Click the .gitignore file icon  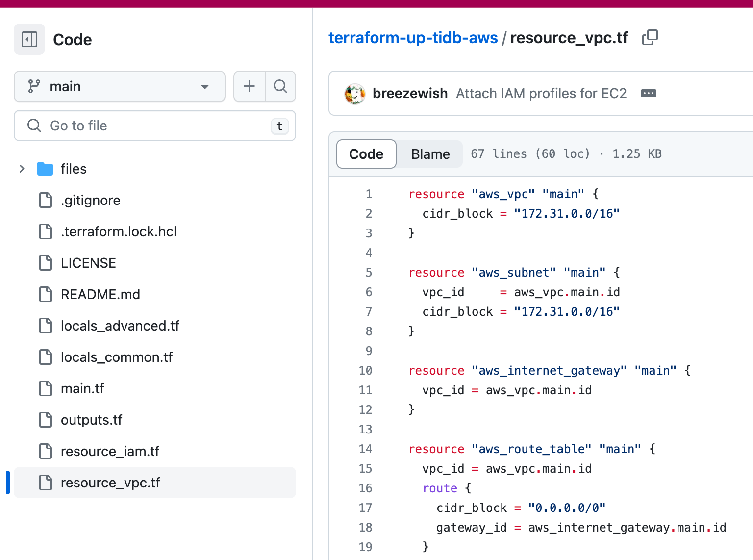click(x=46, y=200)
